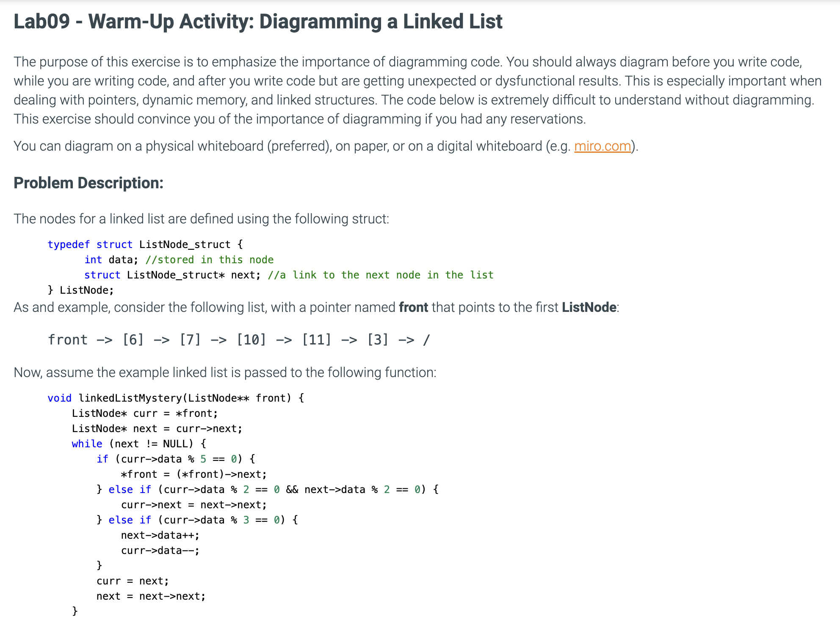The width and height of the screenshot is (840, 617).
Task: Click the [10] node in the list diagram
Action: [251, 340]
